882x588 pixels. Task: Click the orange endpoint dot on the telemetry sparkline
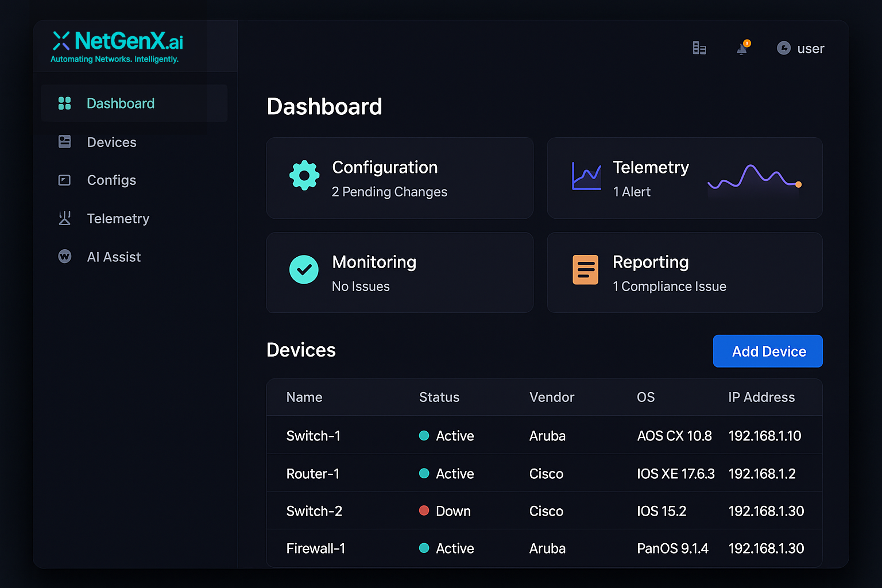798,184
